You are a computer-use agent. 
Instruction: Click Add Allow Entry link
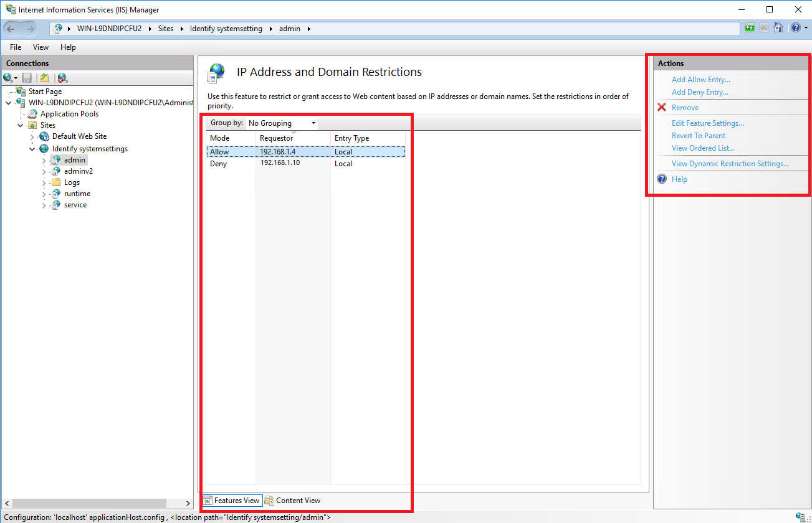click(x=700, y=80)
